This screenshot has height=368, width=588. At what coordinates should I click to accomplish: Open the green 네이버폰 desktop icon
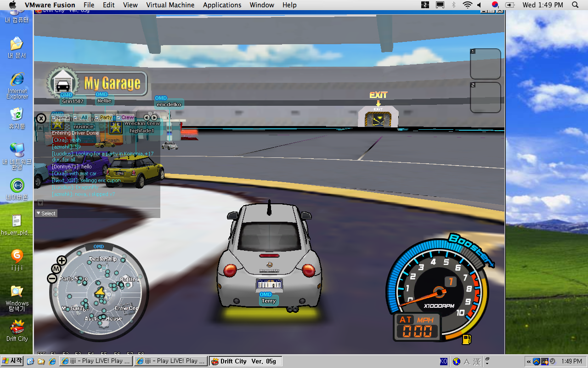pos(17,189)
